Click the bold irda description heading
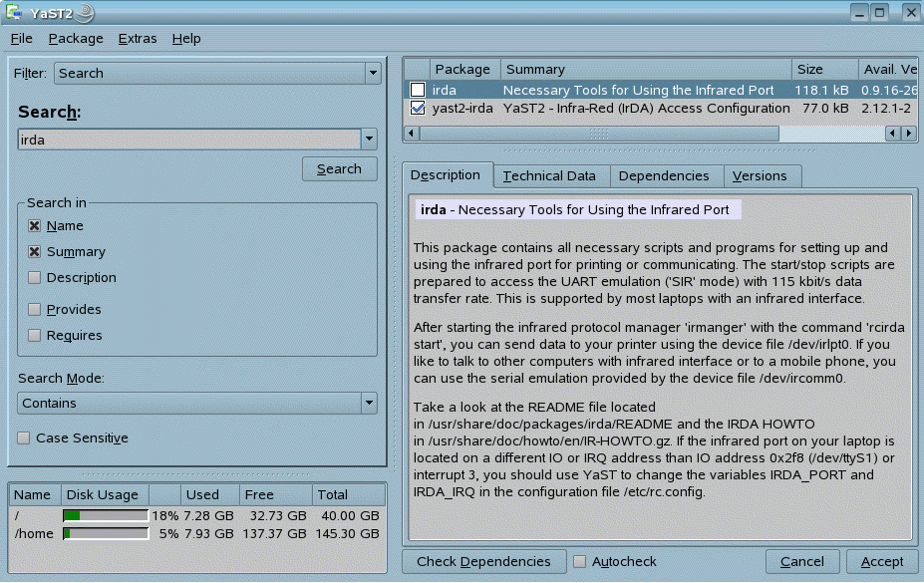The width and height of the screenshot is (924, 583). tap(434, 209)
